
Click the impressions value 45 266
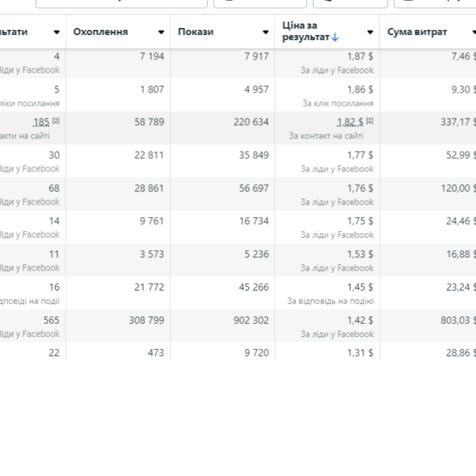(x=254, y=287)
